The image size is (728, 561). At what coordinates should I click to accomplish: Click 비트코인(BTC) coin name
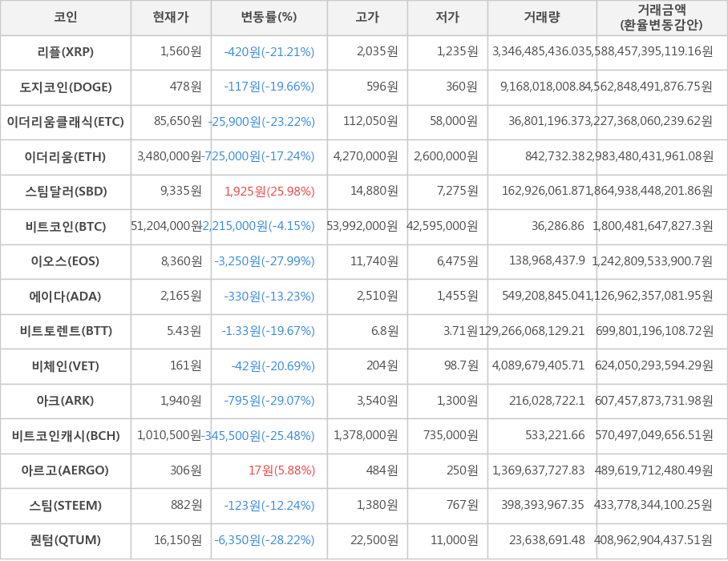[x=65, y=227]
